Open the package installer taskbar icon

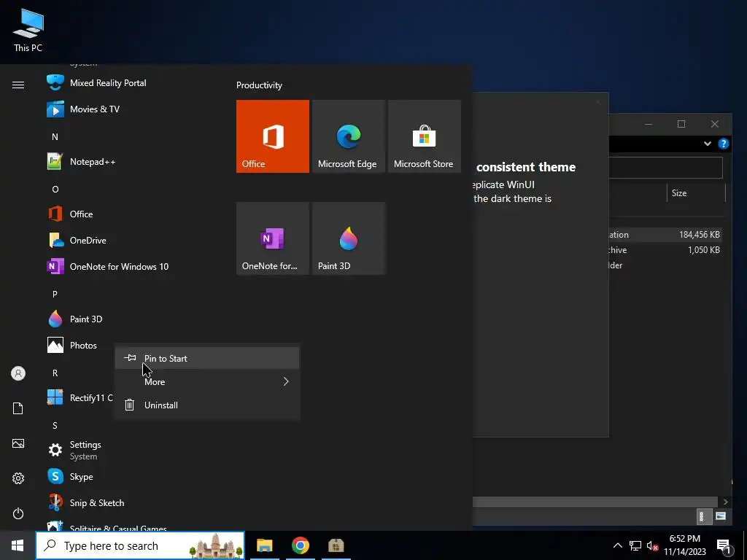(x=336, y=545)
